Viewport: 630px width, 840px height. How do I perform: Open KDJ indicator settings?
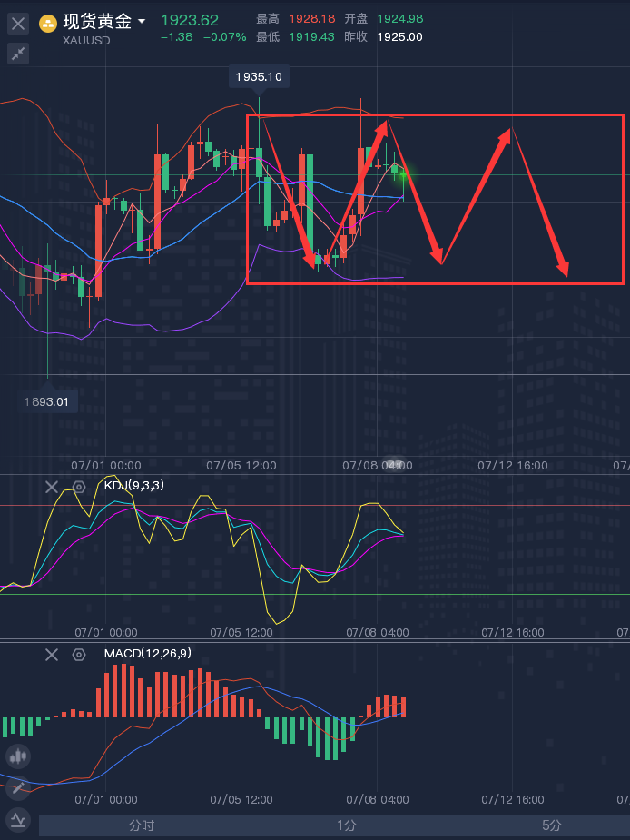click(79, 488)
